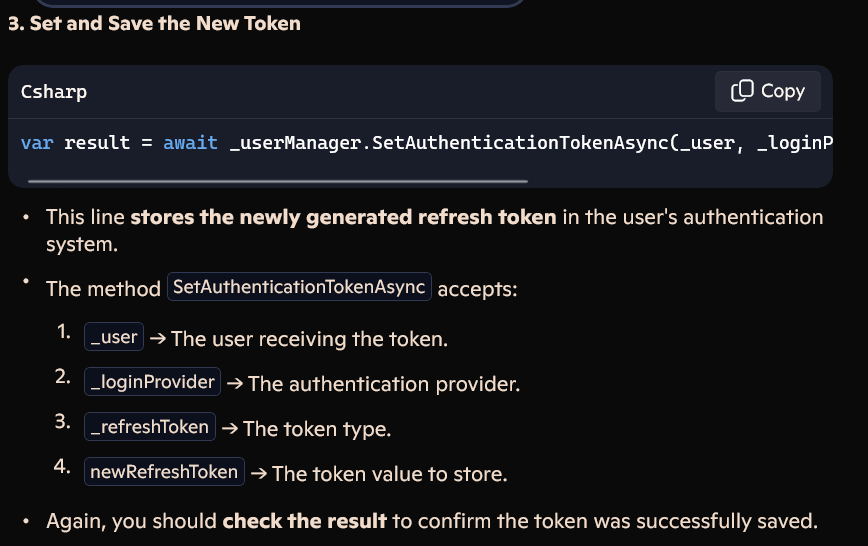This screenshot has width=868, height=546.
Task: Click the arrow icon after the _refreshToken chip
Action: (x=230, y=428)
